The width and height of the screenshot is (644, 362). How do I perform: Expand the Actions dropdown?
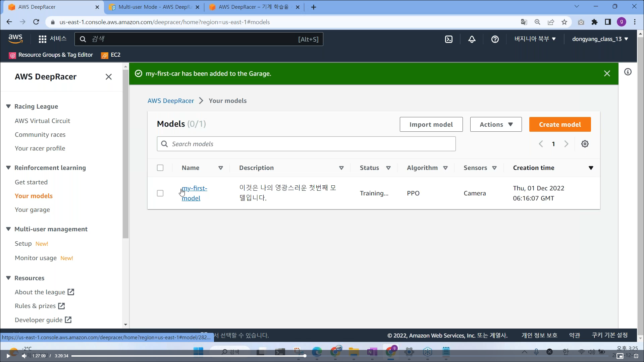pyautogui.click(x=496, y=124)
